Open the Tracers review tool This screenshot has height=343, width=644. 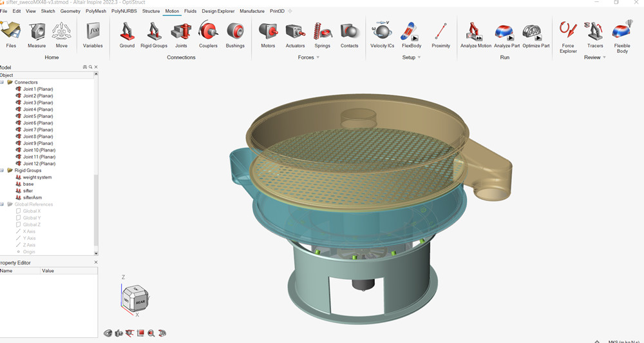click(x=594, y=32)
